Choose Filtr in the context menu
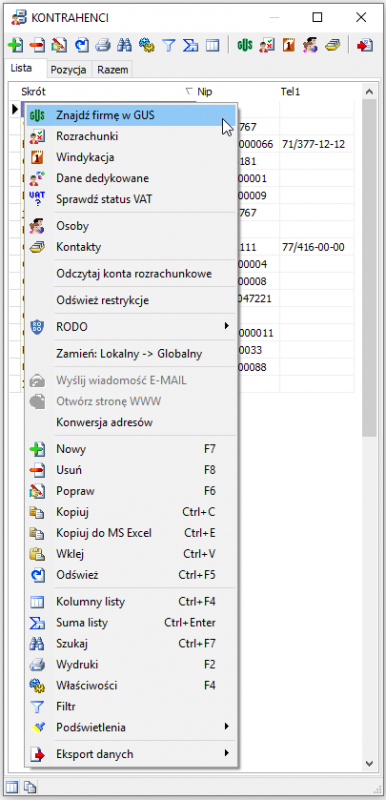This screenshot has height=800, width=386. click(131, 706)
